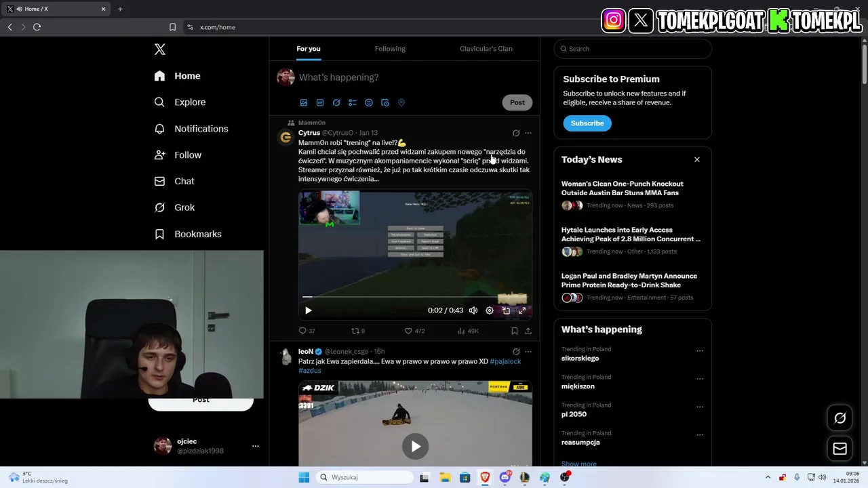Viewport: 868px width, 488px height.
Task: Repost the Cytrus post
Action: click(358, 331)
